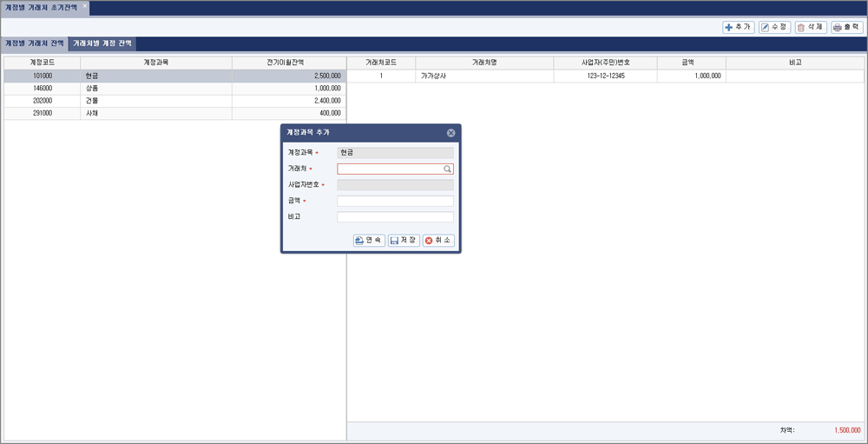The image size is (868, 444).
Task: Click the 2,500,000 balance cell
Action: (x=289, y=76)
